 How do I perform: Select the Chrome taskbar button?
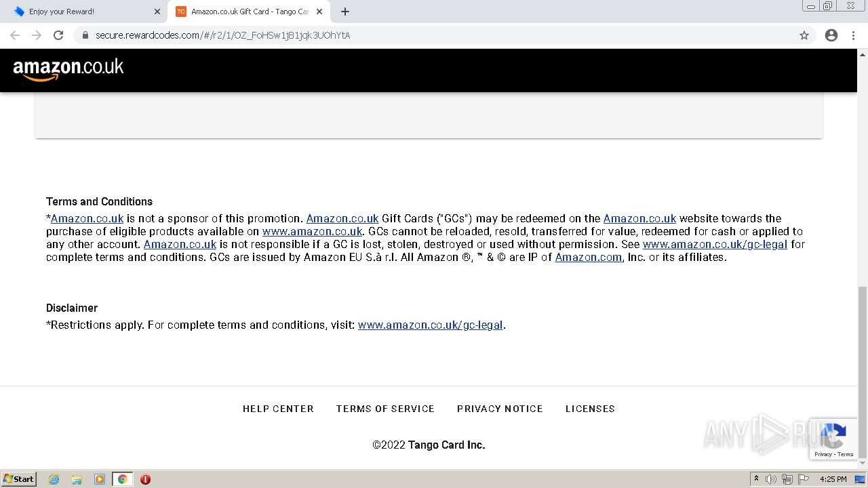click(x=122, y=479)
